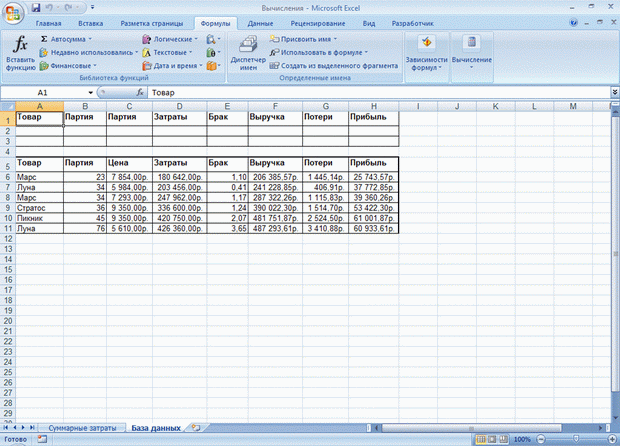Open More Functions book icon
This screenshot has height=446, width=620.
click(213, 66)
